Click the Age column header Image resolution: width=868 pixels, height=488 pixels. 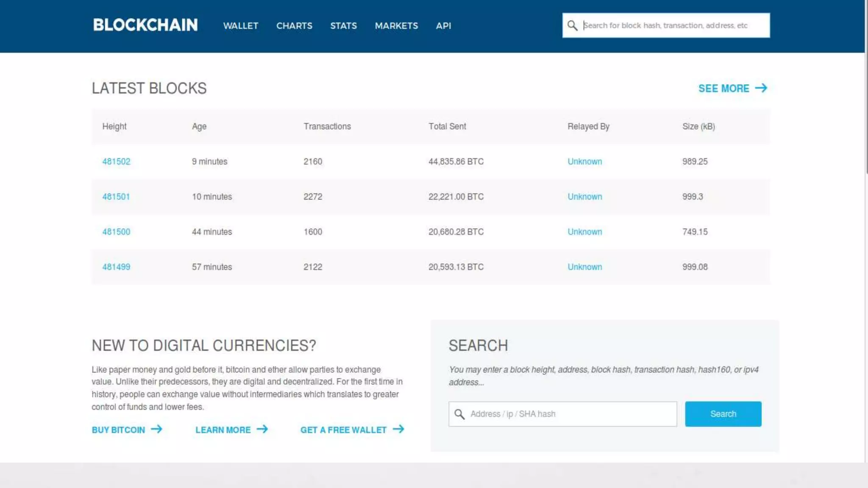[x=199, y=126]
